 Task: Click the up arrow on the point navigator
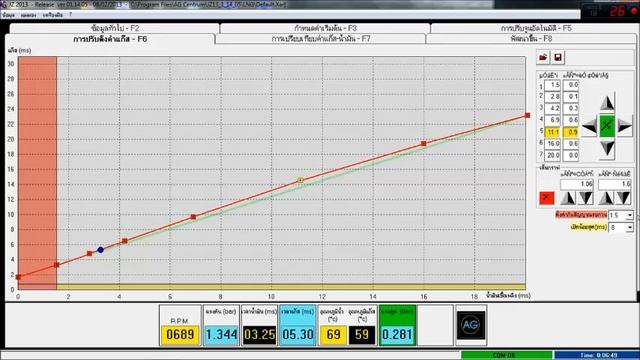pyautogui.click(x=607, y=103)
